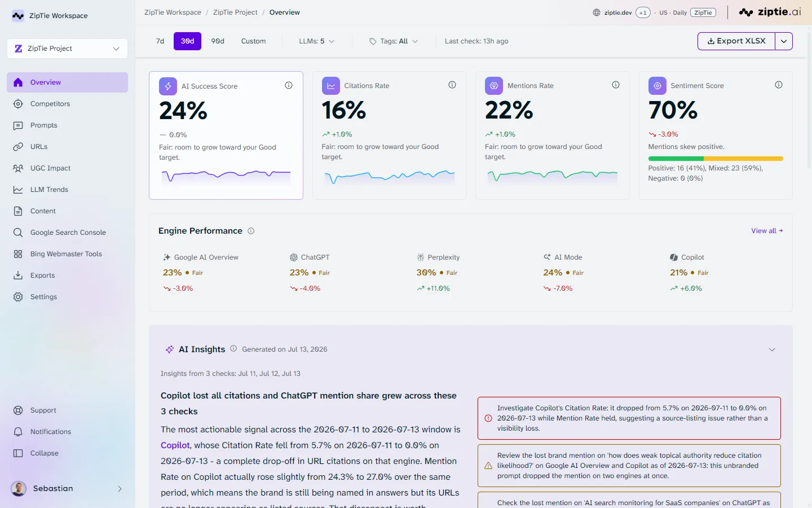The height and width of the screenshot is (508, 812).
Task: Click the Mentions Rate card icon
Action: tap(494, 86)
